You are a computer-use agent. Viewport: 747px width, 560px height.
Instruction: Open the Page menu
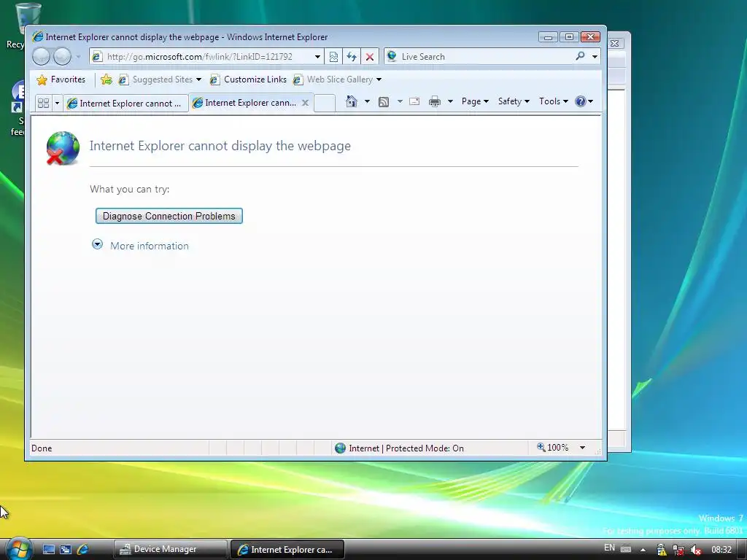(x=475, y=101)
